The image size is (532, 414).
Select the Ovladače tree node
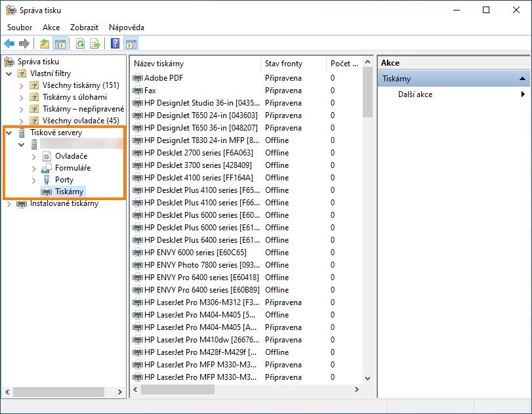click(x=72, y=156)
